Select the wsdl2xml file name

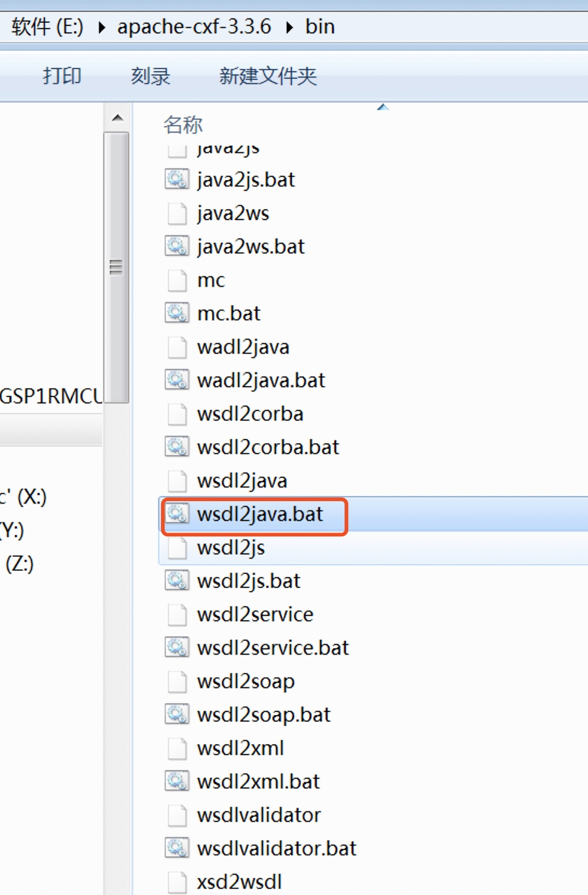tap(240, 748)
